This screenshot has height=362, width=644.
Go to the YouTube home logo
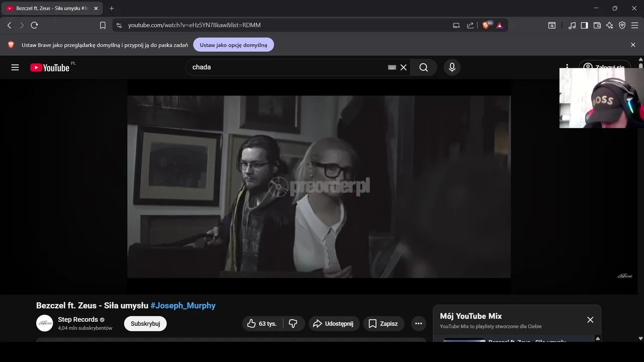[x=50, y=67]
